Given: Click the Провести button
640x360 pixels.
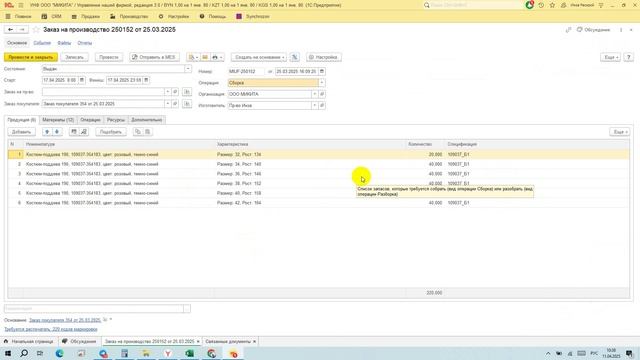Looking at the screenshot, I should pyautogui.click(x=109, y=57).
